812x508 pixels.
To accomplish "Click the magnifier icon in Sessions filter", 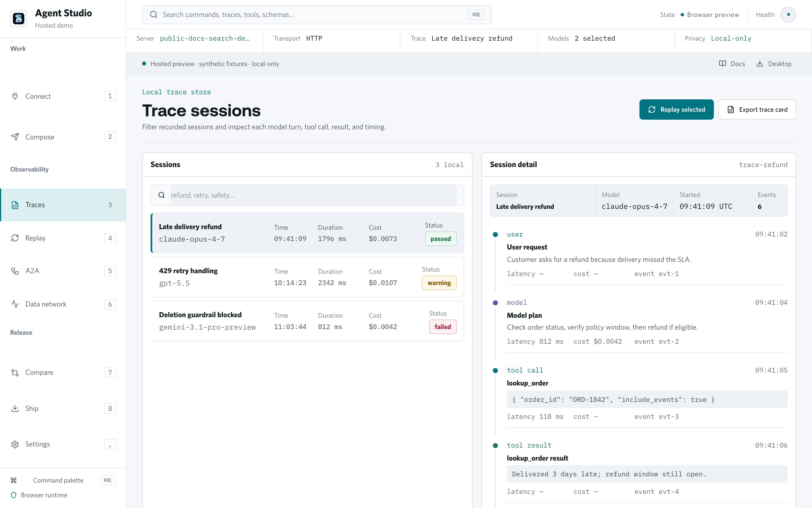I will (161, 195).
